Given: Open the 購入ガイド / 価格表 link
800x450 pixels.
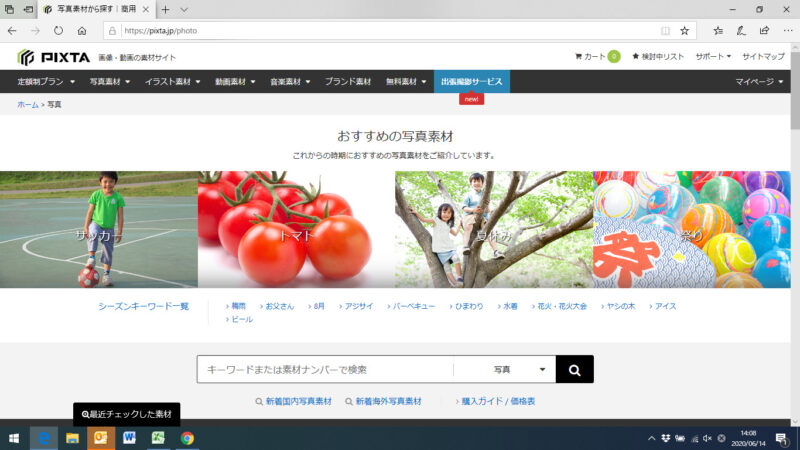Looking at the screenshot, I should tap(497, 401).
